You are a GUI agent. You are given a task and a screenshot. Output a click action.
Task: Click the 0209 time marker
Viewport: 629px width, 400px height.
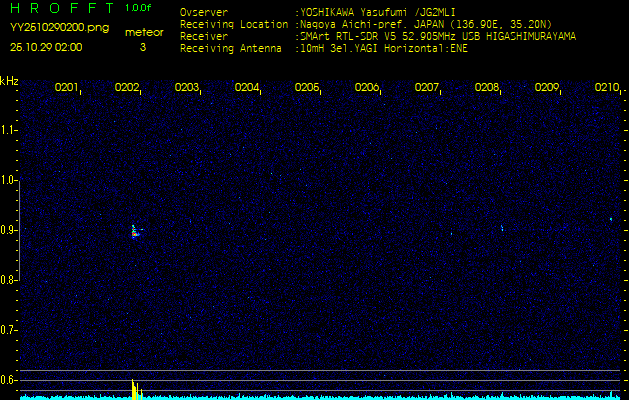(x=547, y=87)
